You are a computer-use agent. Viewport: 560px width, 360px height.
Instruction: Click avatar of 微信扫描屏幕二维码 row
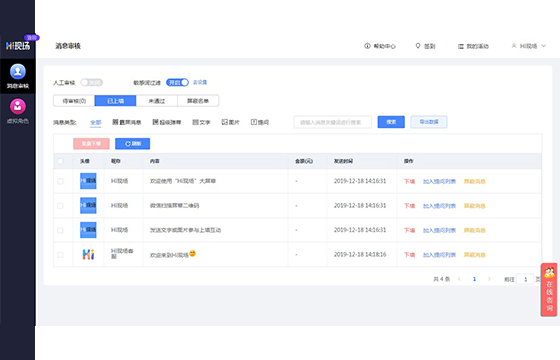click(x=88, y=205)
